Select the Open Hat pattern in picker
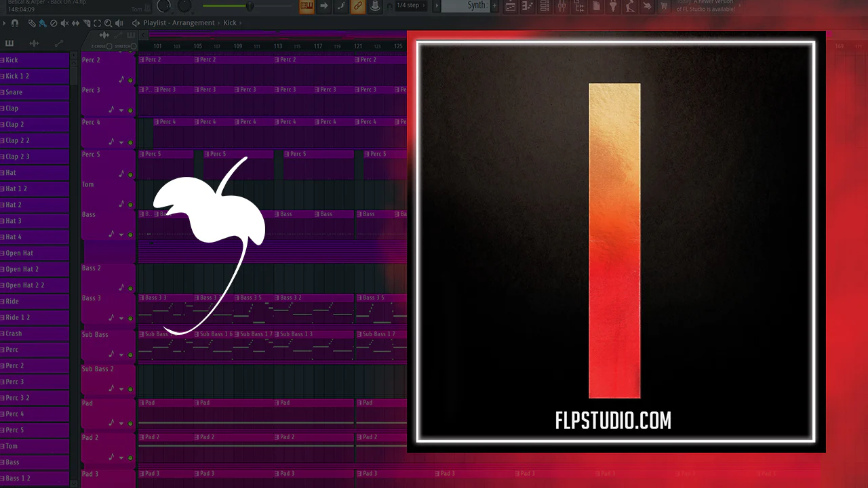Viewport: 868px width, 488px height. coord(35,253)
